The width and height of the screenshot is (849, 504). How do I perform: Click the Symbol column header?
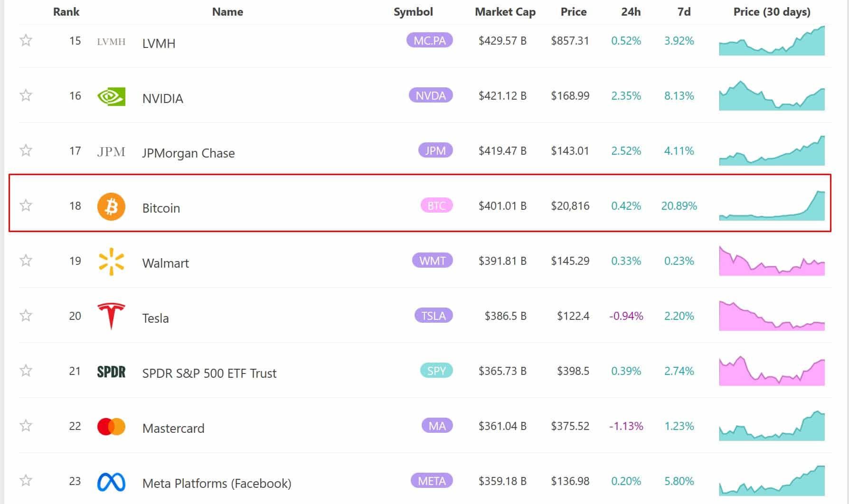click(413, 12)
